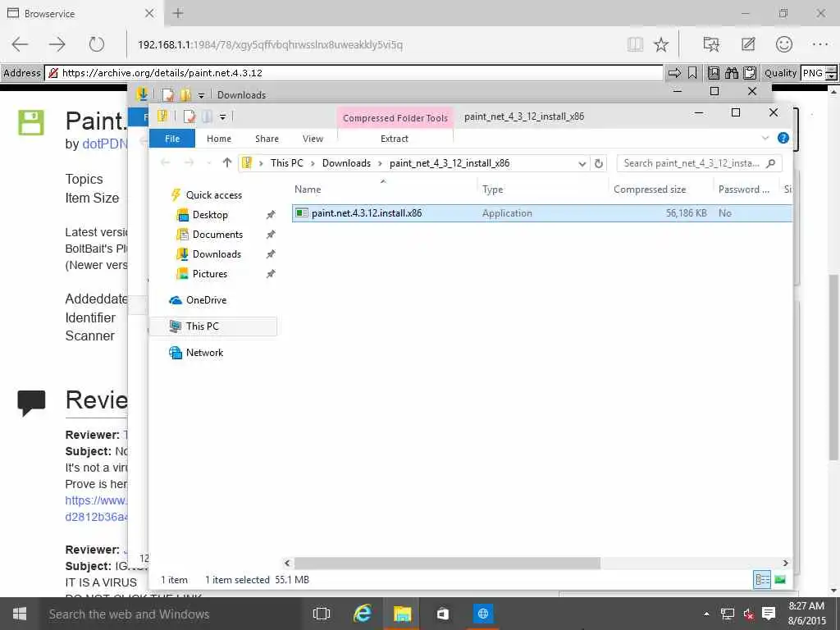Open OneDrive in navigation pane
This screenshot has width=840, height=630.
(x=206, y=300)
